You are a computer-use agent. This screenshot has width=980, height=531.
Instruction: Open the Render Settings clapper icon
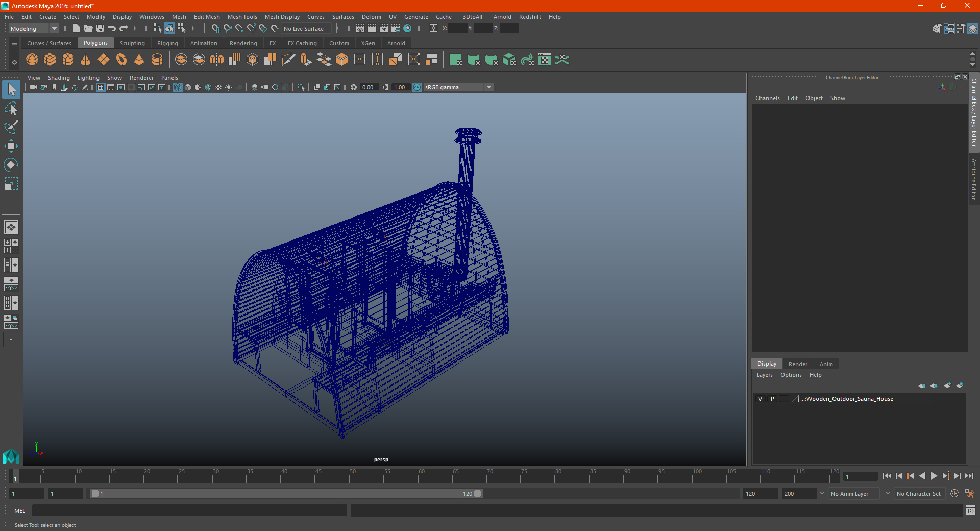(396, 29)
